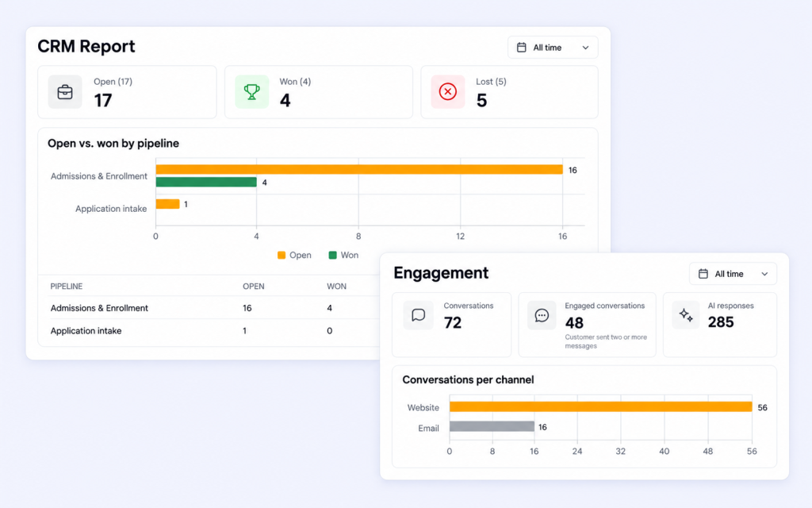Viewport: 812px width, 508px height.
Task: Click the Engagement panel title
Action: (441, 273)
